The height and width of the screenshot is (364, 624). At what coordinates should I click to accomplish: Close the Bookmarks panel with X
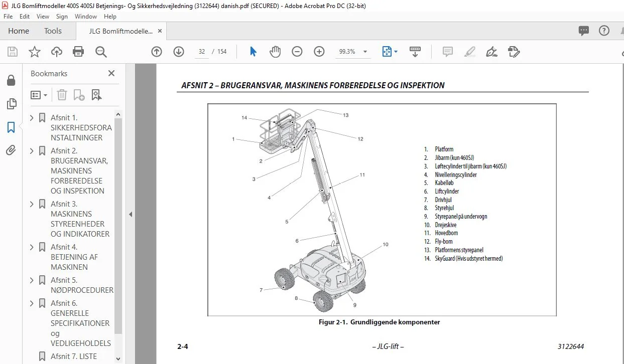[111, 73]
